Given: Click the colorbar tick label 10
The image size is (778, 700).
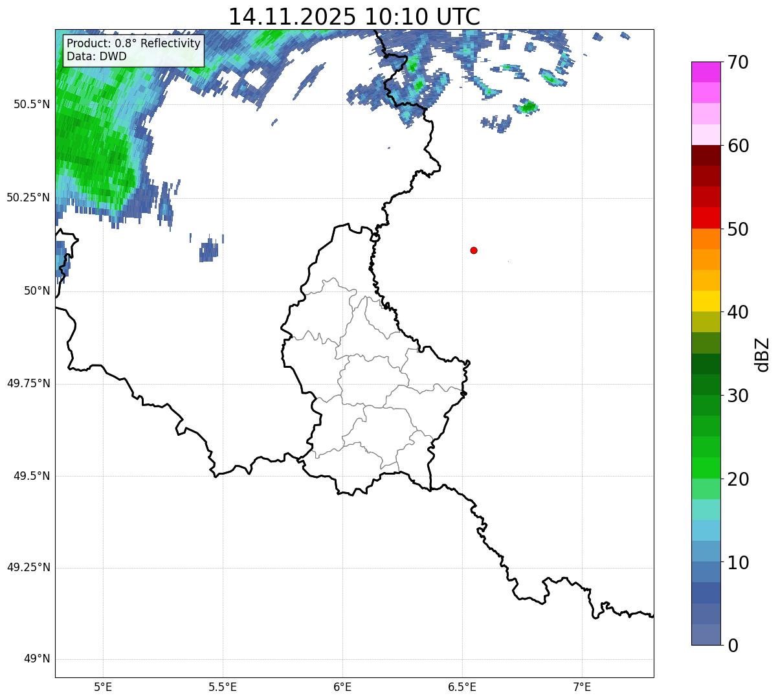Looking at the screenshot, I should click(737, 562).
